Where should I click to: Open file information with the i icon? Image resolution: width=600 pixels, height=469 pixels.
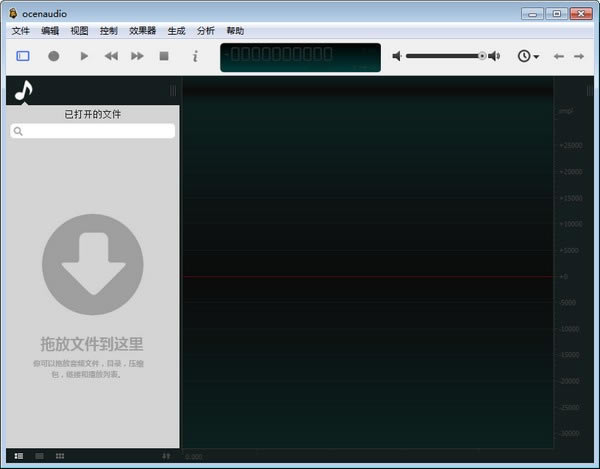tap(195, 57)
